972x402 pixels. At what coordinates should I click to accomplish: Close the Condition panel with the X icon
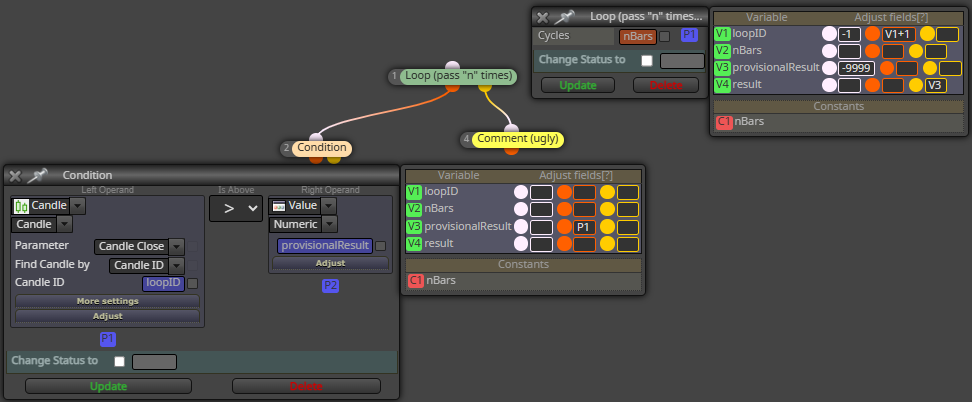[16, 176]
